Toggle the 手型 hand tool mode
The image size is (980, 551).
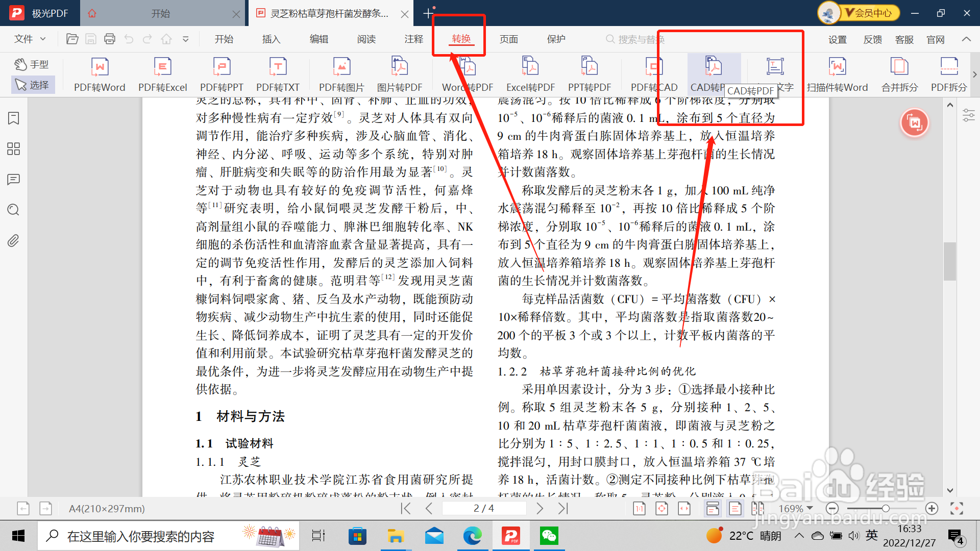click(x=31, y=64)
